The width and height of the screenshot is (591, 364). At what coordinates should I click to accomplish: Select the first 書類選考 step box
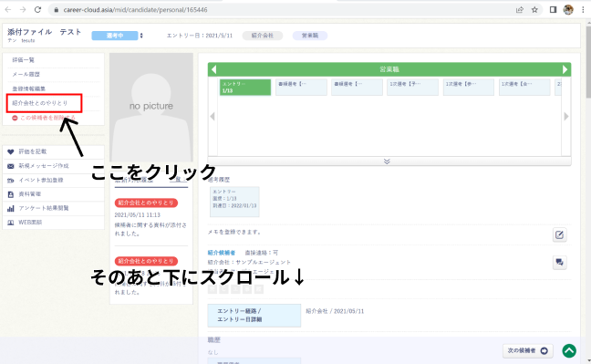click(x=301, y=88)
